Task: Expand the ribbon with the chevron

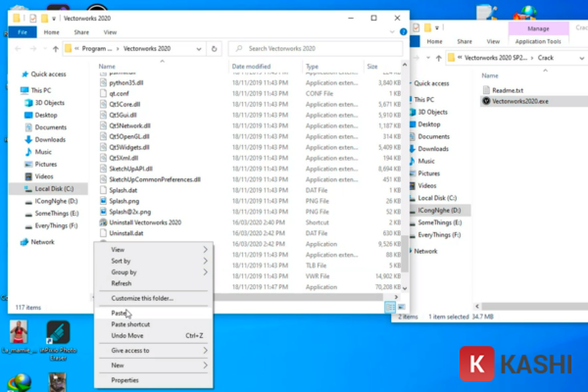Action: [x=392, y=32]
